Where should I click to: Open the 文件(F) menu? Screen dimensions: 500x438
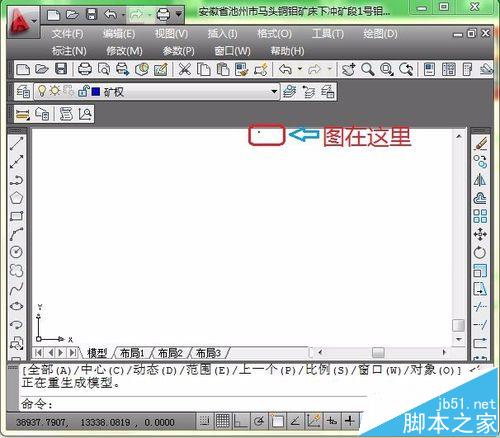click(67, 34)
